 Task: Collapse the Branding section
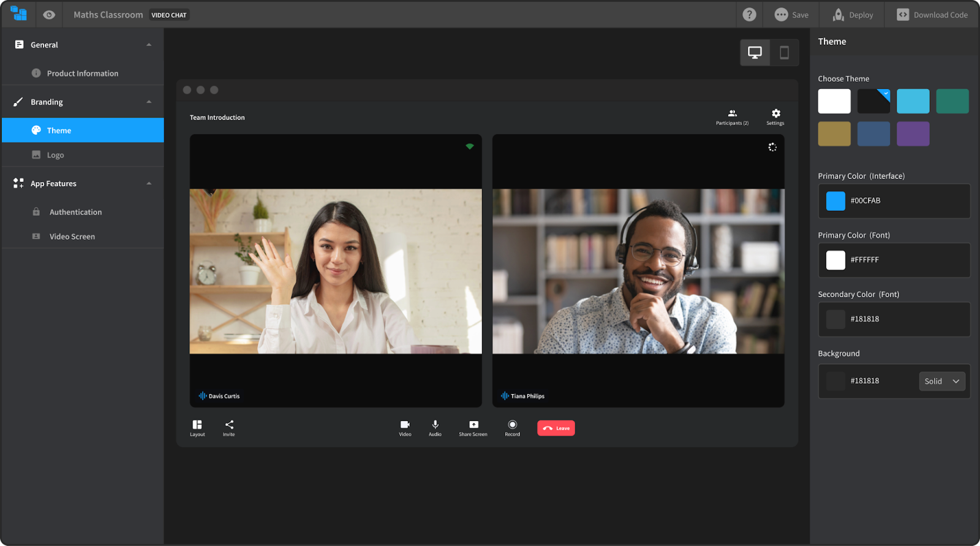pos(149,102)
